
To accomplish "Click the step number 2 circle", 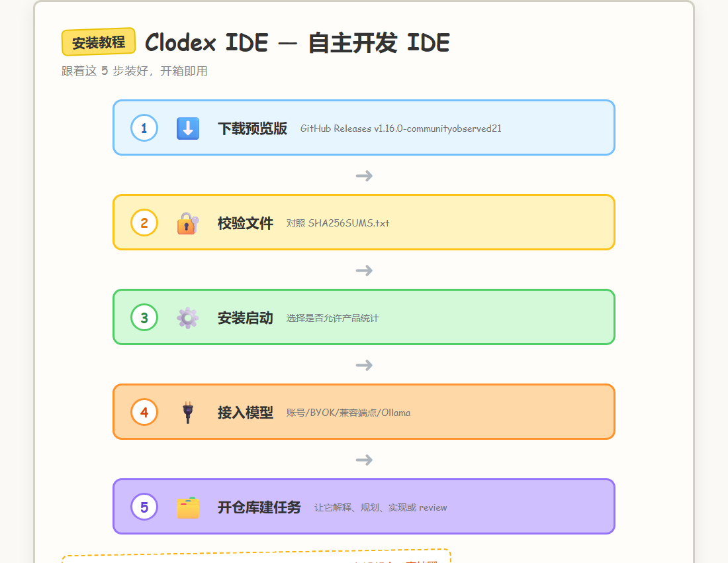I will tap(144, 223).
